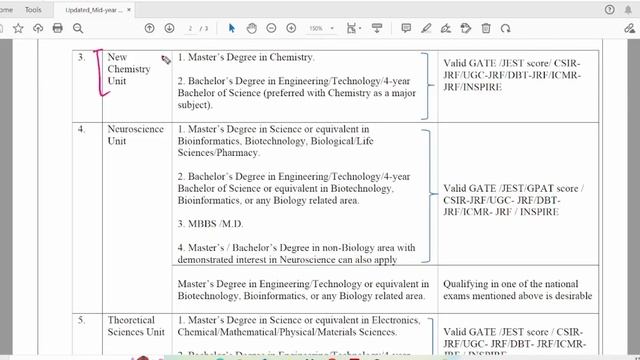Close the Updated_Mid-year document tab
The height and width of the screenshot is (360, 640).
click(x=129, y=9)
